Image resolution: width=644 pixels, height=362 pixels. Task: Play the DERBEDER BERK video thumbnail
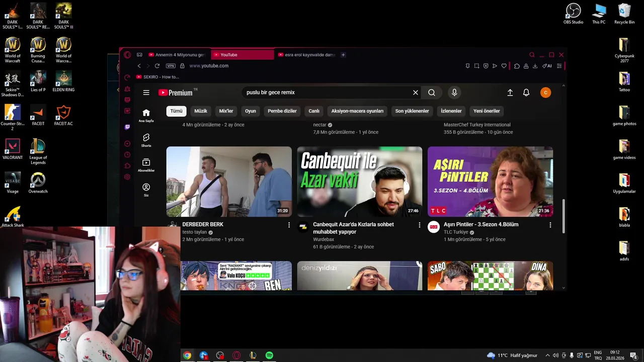[229, 182]
